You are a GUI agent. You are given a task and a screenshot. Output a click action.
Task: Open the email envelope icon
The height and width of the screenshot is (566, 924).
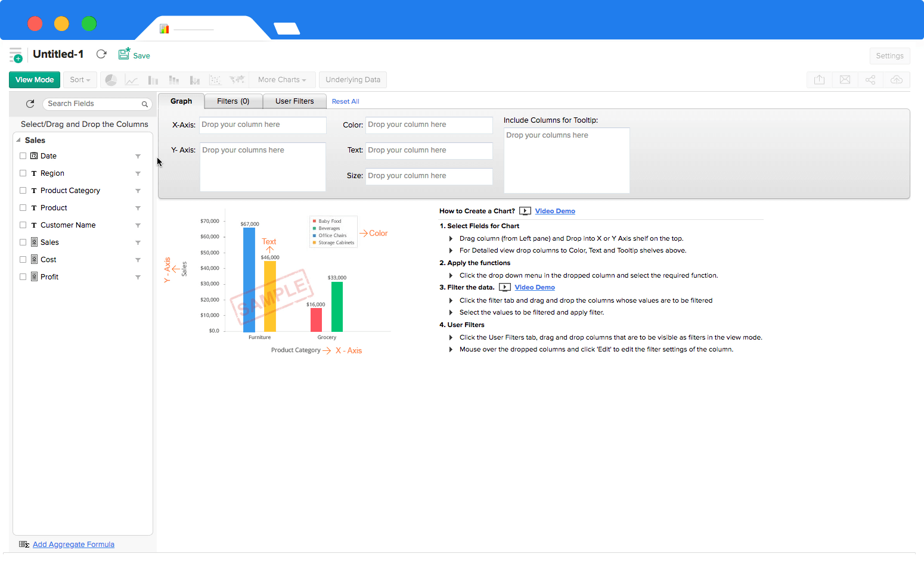pyautogui.click(x=845, y=80)
